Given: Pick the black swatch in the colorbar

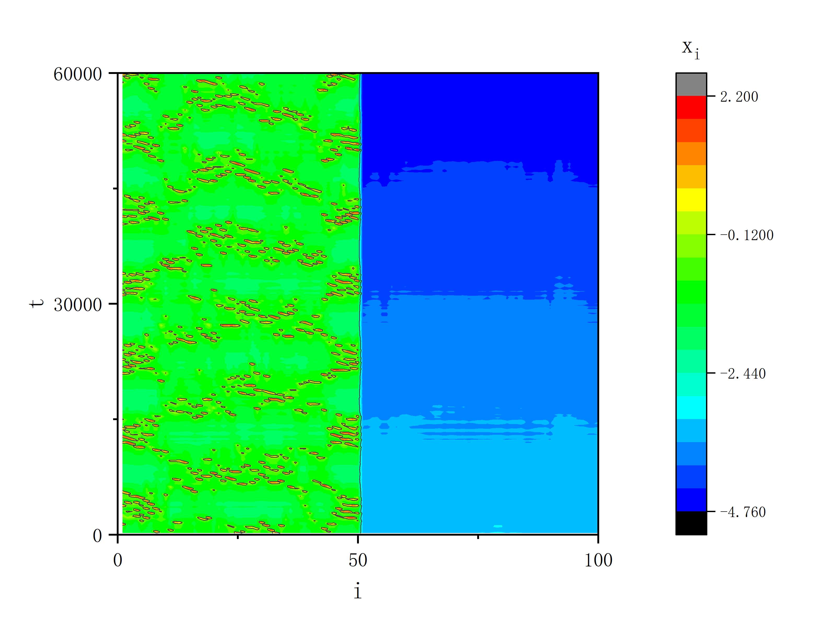Looking at the screenshot, I should [x=691, y=523].
